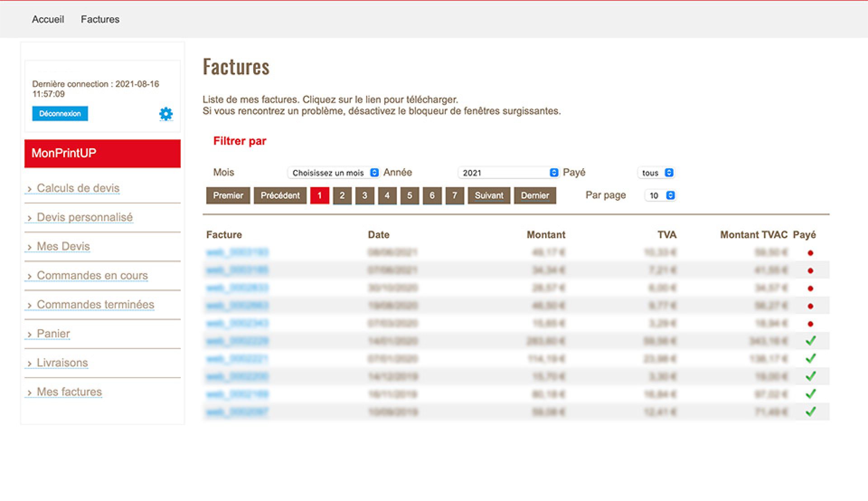Open Commandes en cours sidebar link

pyautogui.click(x=92, y=275)
